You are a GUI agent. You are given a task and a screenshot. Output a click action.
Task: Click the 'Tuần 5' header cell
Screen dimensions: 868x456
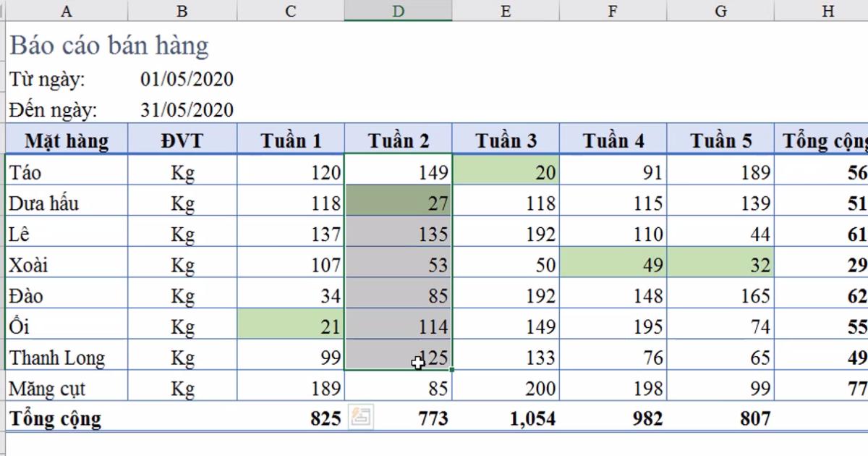tap(720, 140)
